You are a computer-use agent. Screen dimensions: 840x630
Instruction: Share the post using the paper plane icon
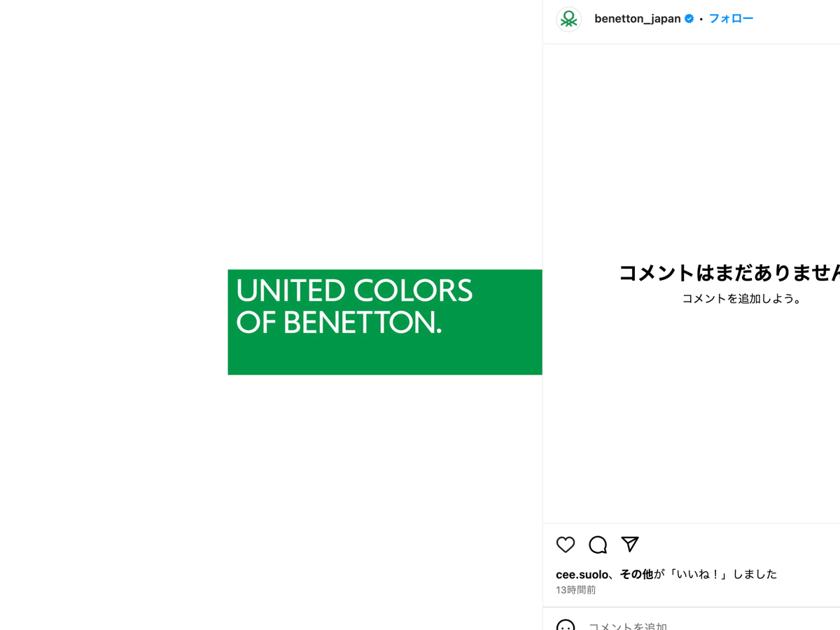pyautogui.click(x=629, y=544)
